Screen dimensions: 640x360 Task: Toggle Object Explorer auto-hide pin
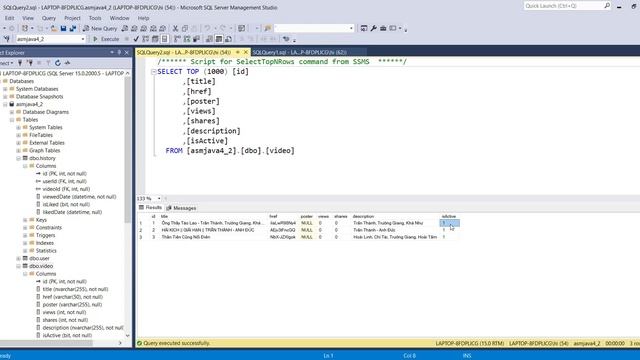tap(119, 52)
